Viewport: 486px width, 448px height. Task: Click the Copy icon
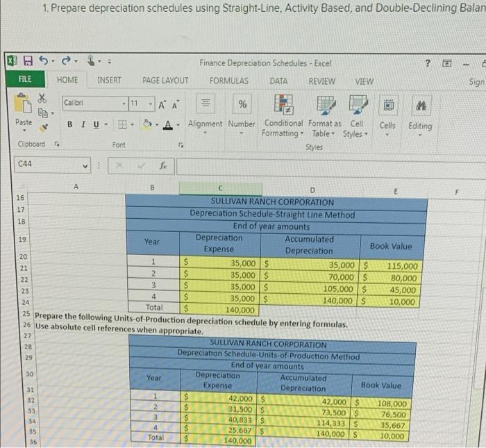click(x=43, y=113)
